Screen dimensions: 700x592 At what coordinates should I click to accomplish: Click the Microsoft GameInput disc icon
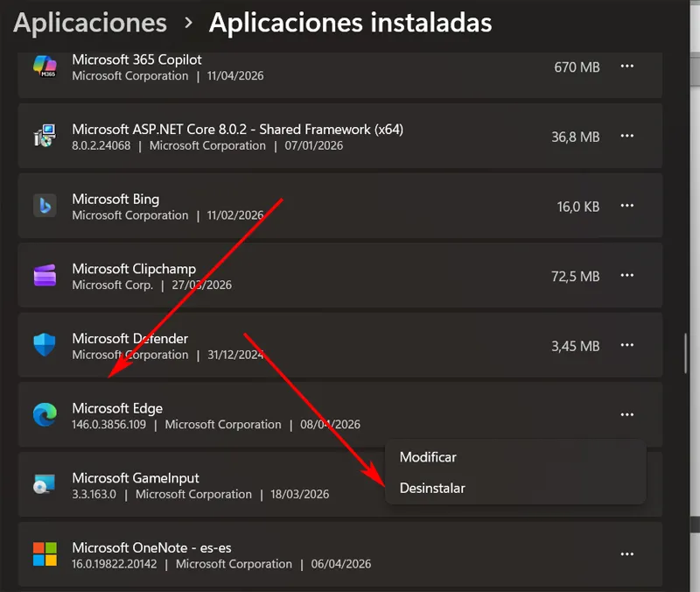click(45, 484)
